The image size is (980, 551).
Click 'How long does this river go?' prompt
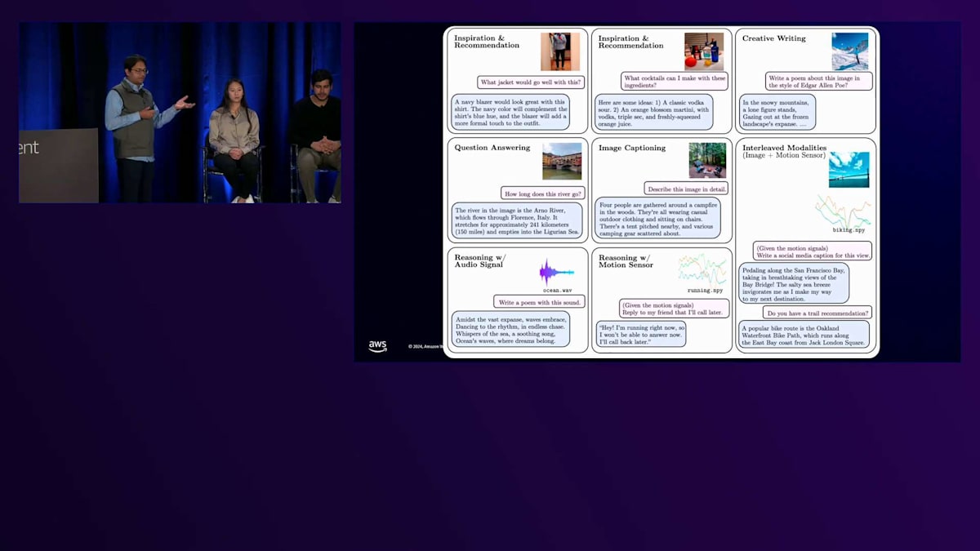click(x=543, y=193)
